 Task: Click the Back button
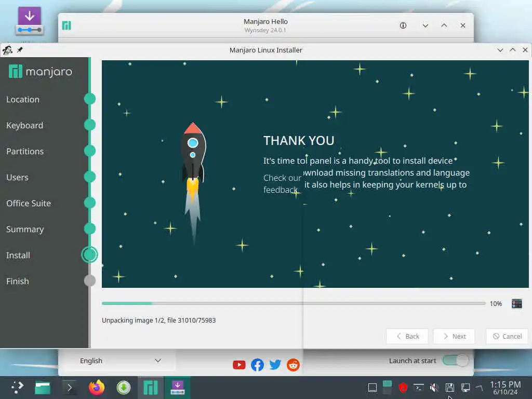[407, 336]
